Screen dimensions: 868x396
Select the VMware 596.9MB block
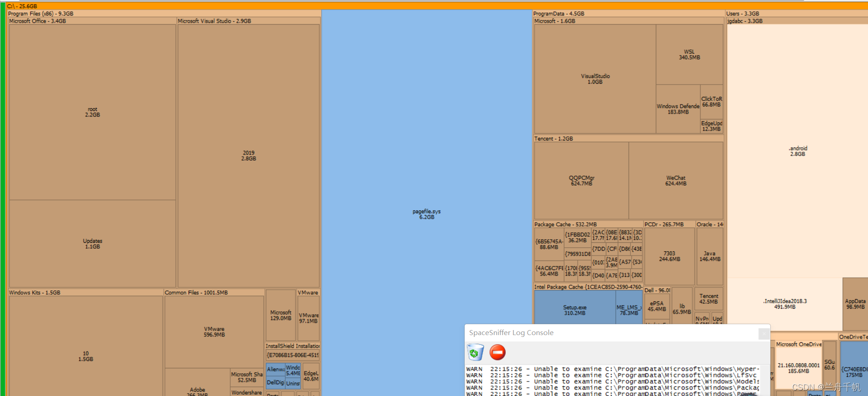214,332
